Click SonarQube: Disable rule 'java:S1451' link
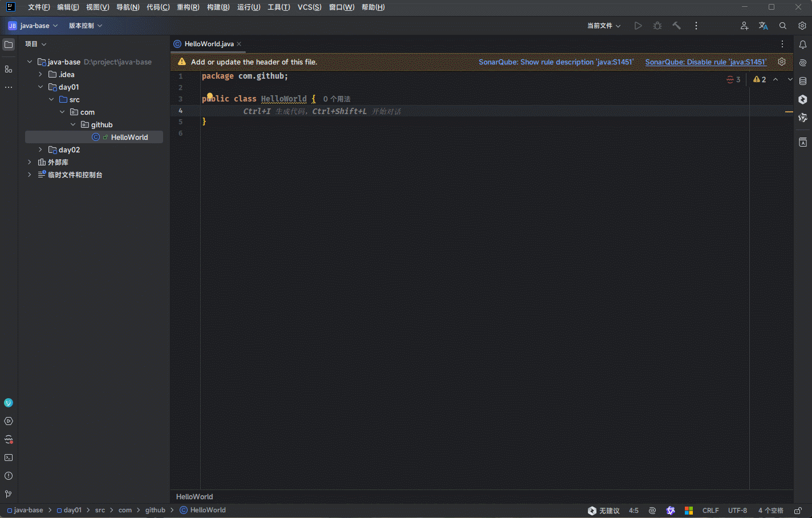The width and height of the screenshot is (812, 518). (705, 62)
